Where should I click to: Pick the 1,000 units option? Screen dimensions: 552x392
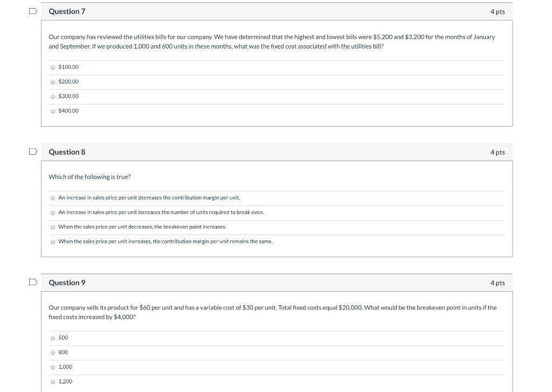(53, 367)
